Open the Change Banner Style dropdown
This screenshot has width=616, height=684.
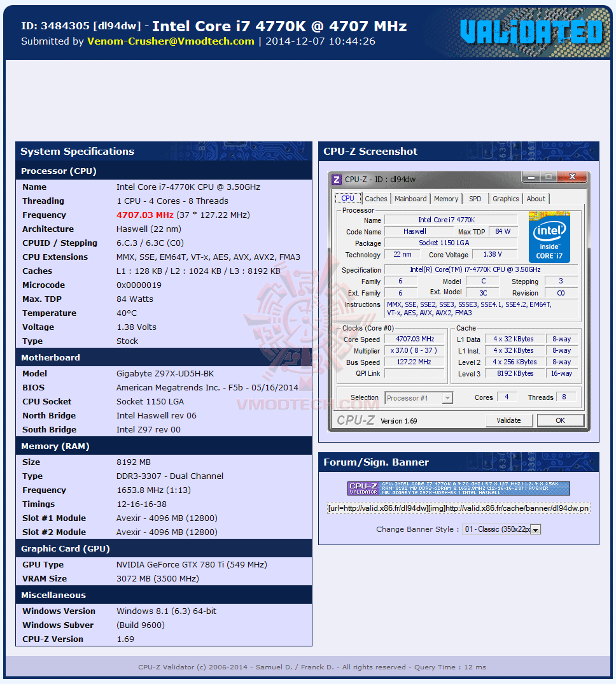(x=502, y=529)
